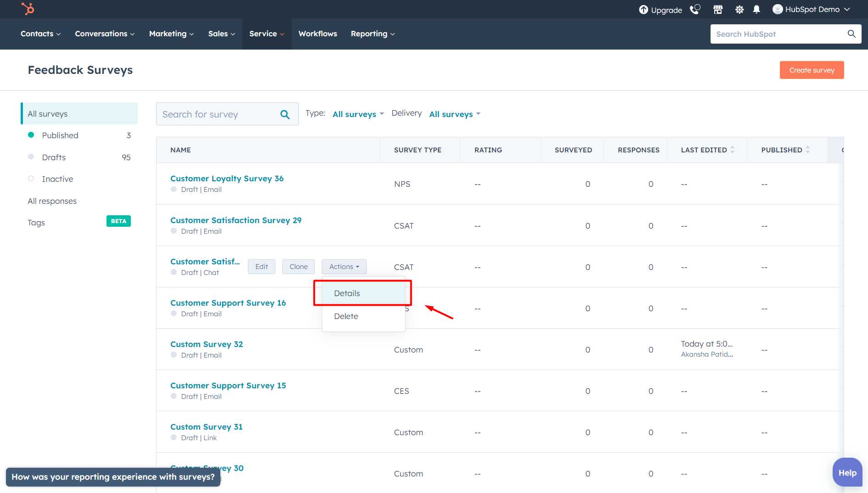
Task: Click the CES survey type cell
Action: (x=402, y=391)
